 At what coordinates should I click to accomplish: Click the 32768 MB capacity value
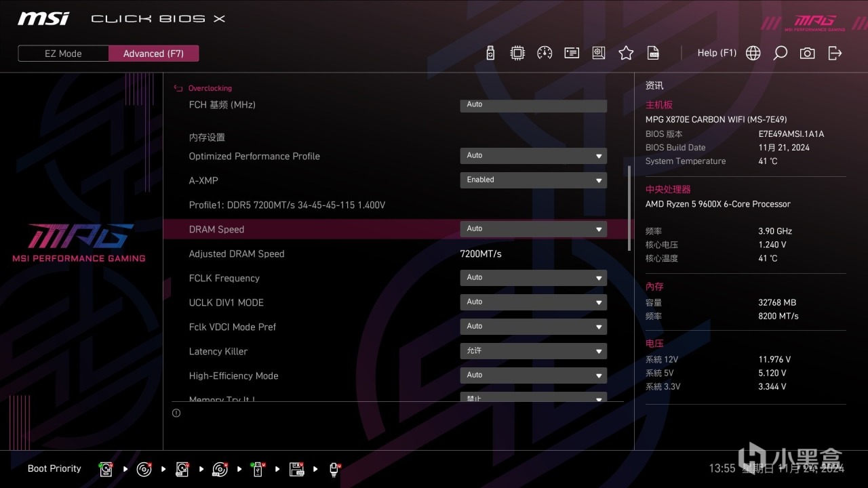[777, 303]
